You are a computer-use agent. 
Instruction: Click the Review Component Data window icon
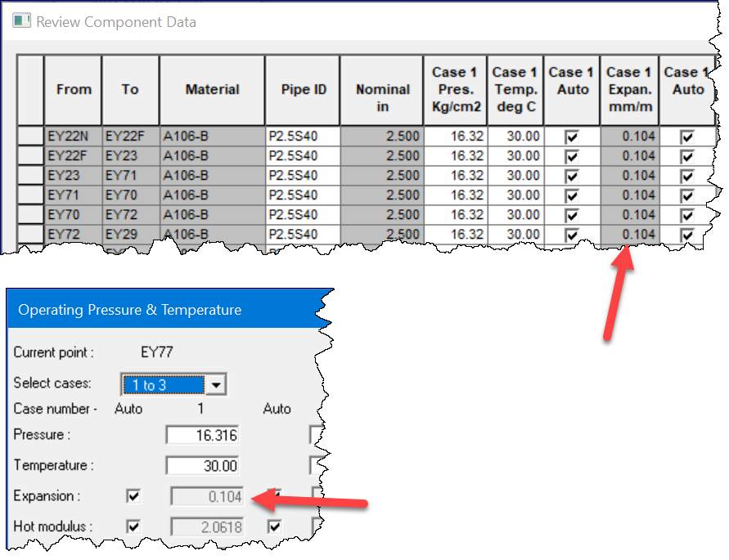(21, 21)
